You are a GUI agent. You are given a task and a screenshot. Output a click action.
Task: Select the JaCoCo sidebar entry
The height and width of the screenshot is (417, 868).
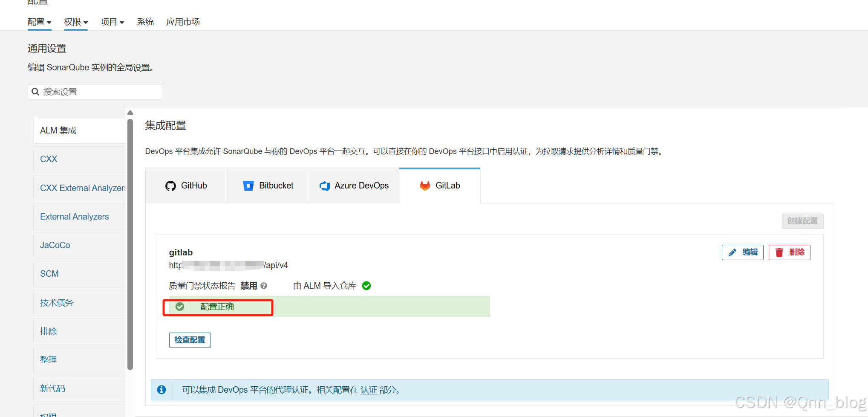[55, 245]
